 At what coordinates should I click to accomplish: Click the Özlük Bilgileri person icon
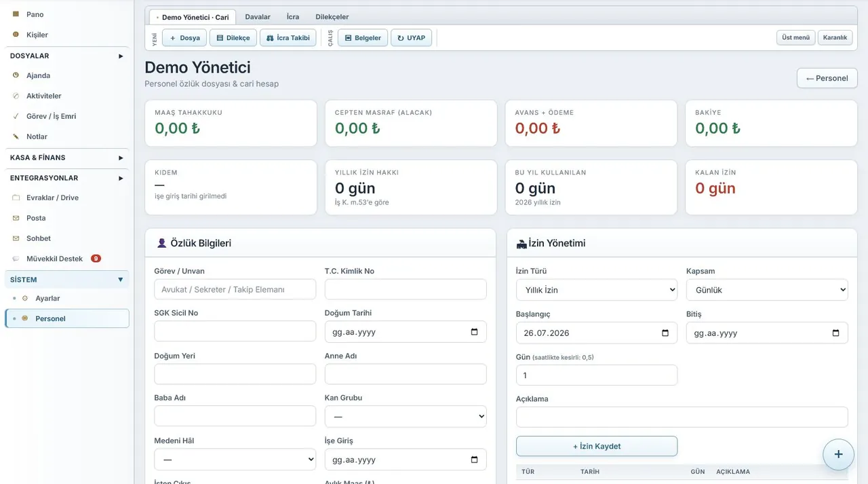coord(161,243)
